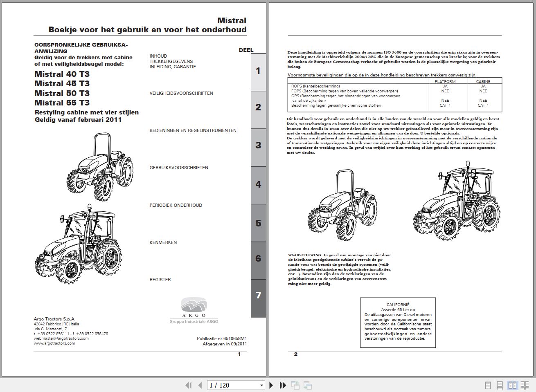Viewport: 536px width, 392px height.
Task: Click the TREKKERGEGEVENS entry
Action: 171,61
